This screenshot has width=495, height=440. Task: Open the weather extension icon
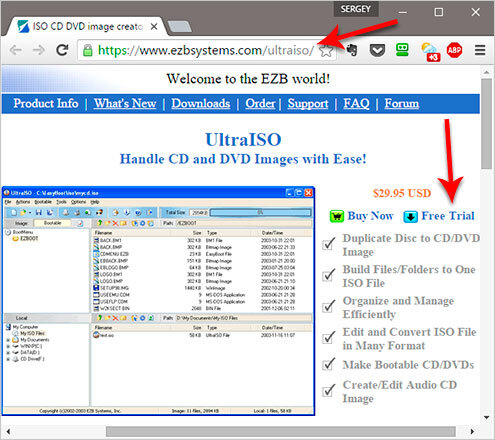[430, 52]
